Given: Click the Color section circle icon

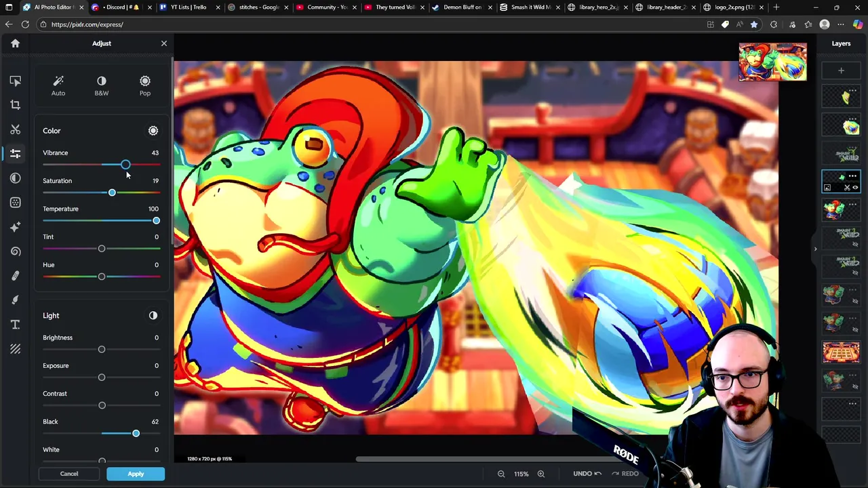Looking at the screenshot, I should tap(153, 131).
